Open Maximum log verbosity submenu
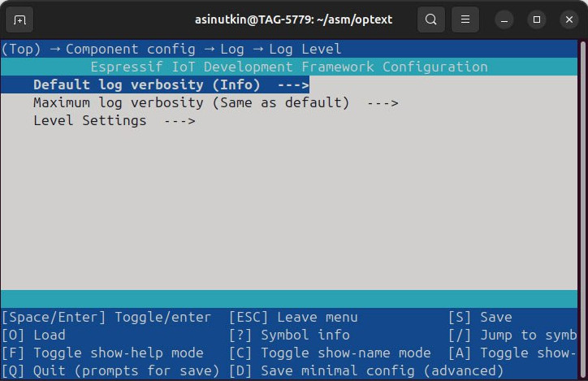 [x=215, y=103]
